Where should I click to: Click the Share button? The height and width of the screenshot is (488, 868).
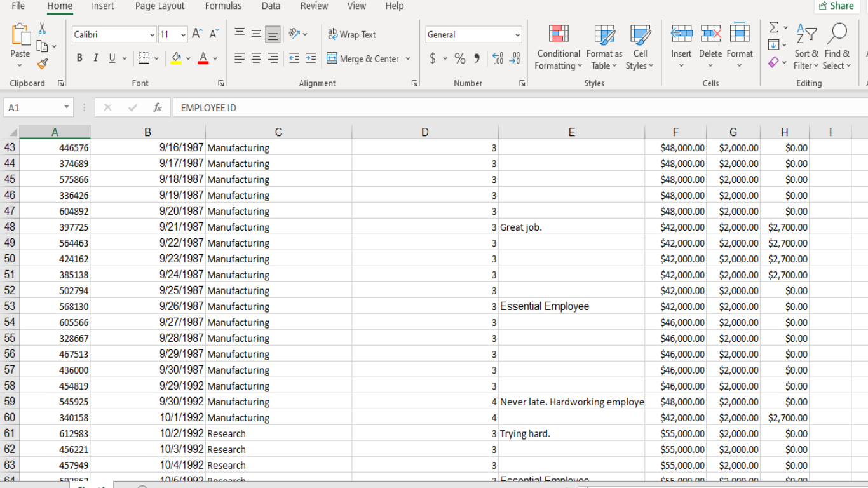836,6
